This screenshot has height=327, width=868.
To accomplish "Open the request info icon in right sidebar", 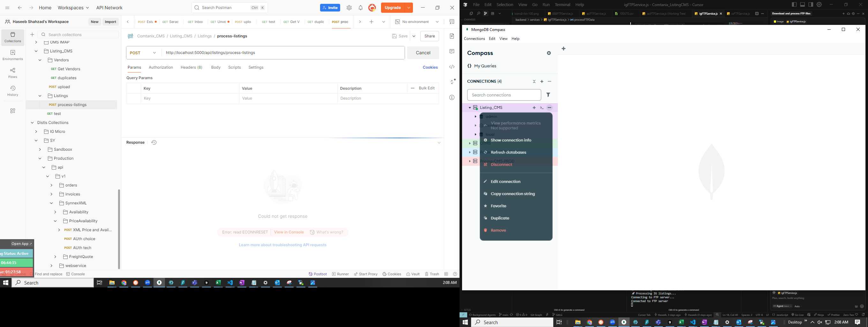I will pyautogui.click(x=452, y=97).
